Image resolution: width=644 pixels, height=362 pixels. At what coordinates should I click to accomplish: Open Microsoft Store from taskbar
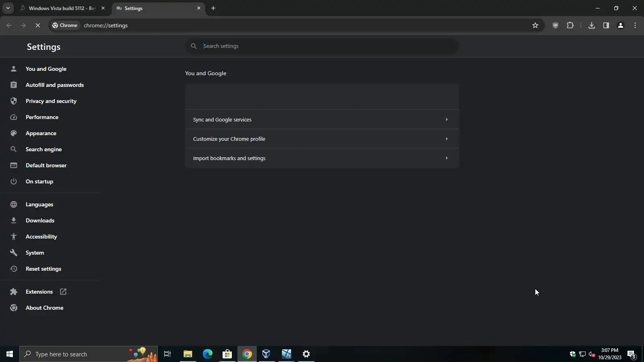click(227, 354)
